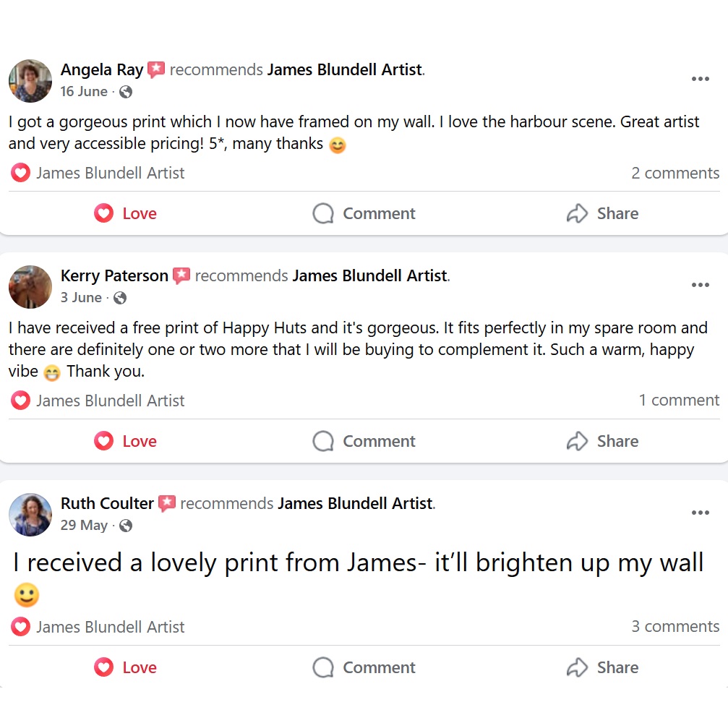View the 3 comments on Ruth's review
The height and width of the screenshot is (723, 728).
click(x=675, y=627)
